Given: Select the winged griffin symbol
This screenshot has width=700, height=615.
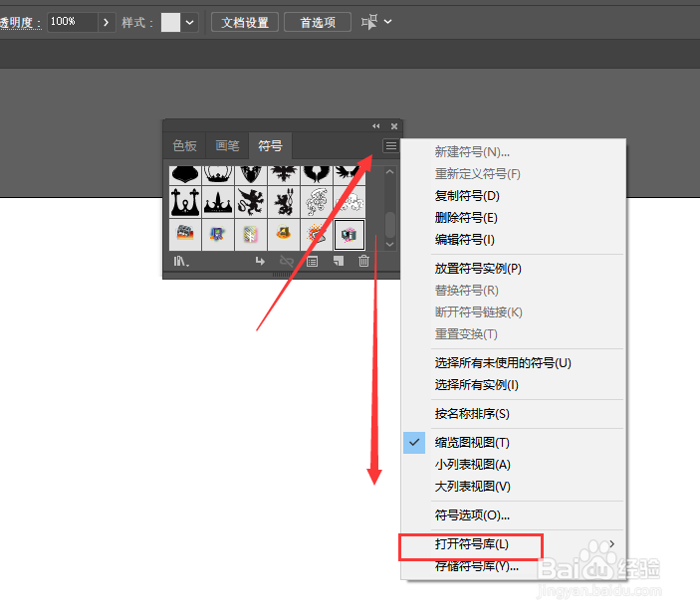Looking at the screenshot, I should coord(251,202).
